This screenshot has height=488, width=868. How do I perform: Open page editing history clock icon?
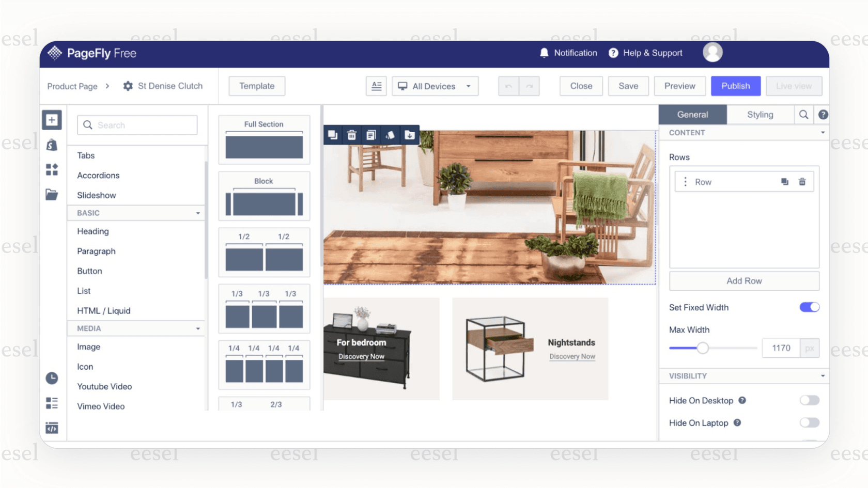pos(52,378)
